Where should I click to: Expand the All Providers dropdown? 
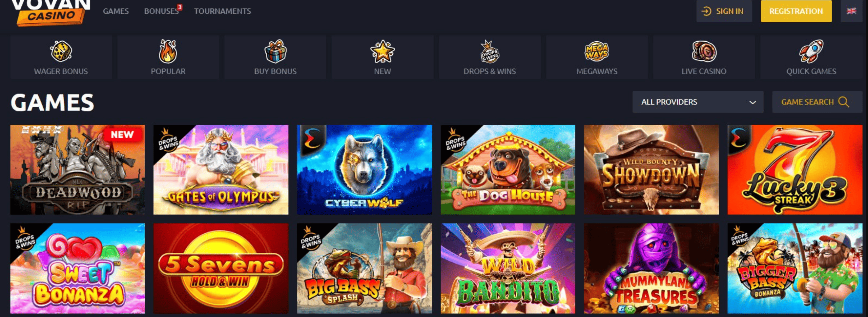[698, 102]
